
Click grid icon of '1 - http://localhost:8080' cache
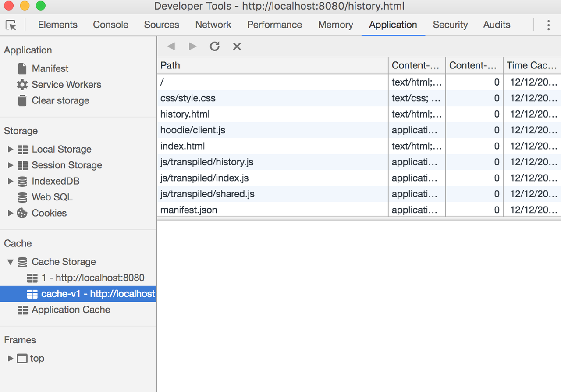(x=32, y=278)
